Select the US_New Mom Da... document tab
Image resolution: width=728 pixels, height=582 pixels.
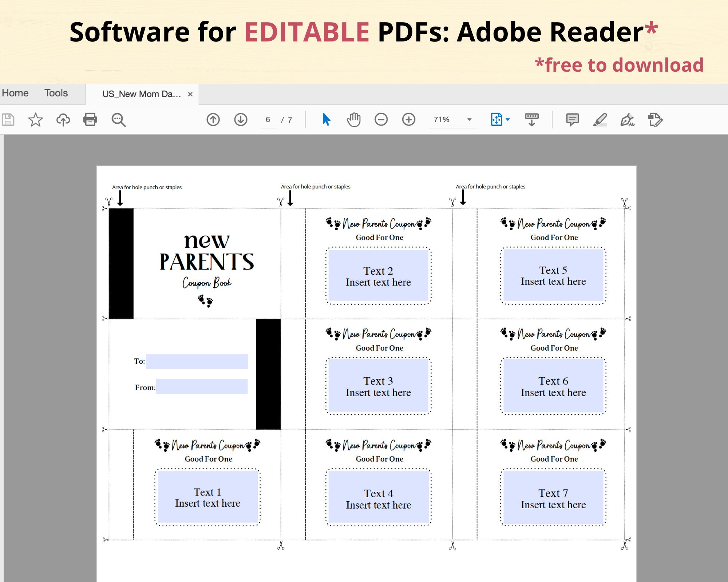142,94
